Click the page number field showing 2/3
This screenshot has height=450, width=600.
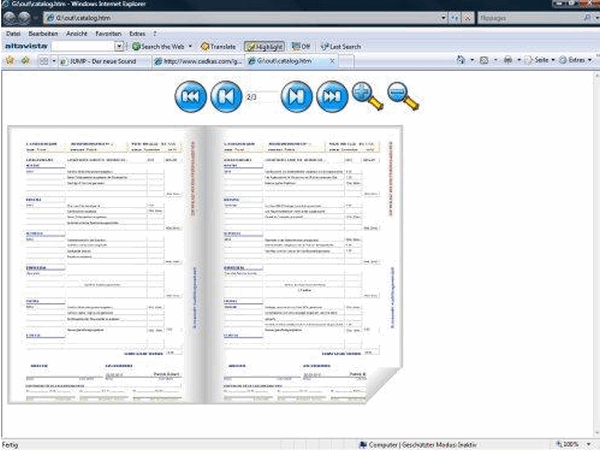pyautogui.click(x=258, y=97)
